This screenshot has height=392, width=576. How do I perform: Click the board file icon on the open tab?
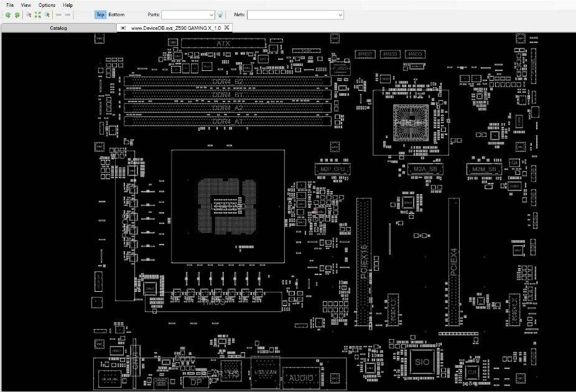[x=123, y=28]
